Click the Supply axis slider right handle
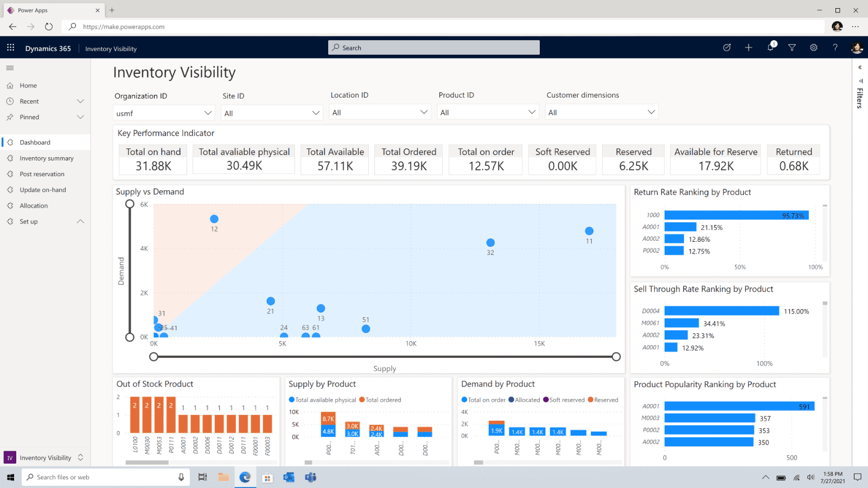868x488 pixels. (616, 357)
